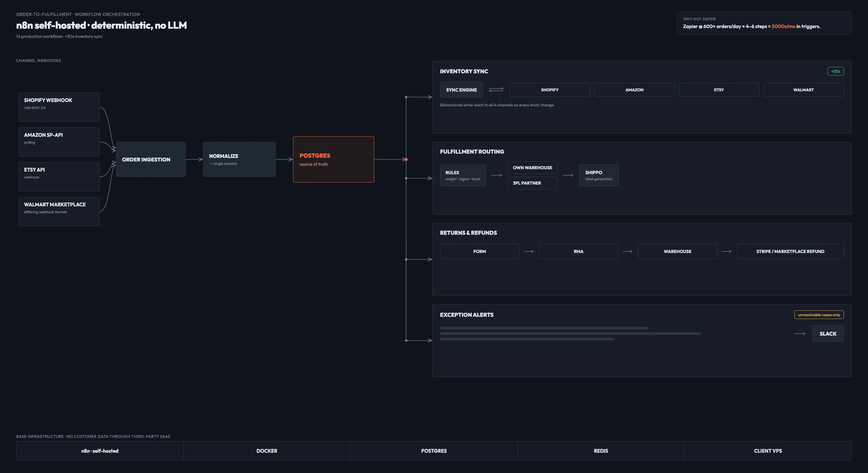Click the Sync Engine box
The image size is (868, 473).
pos(461,90)
